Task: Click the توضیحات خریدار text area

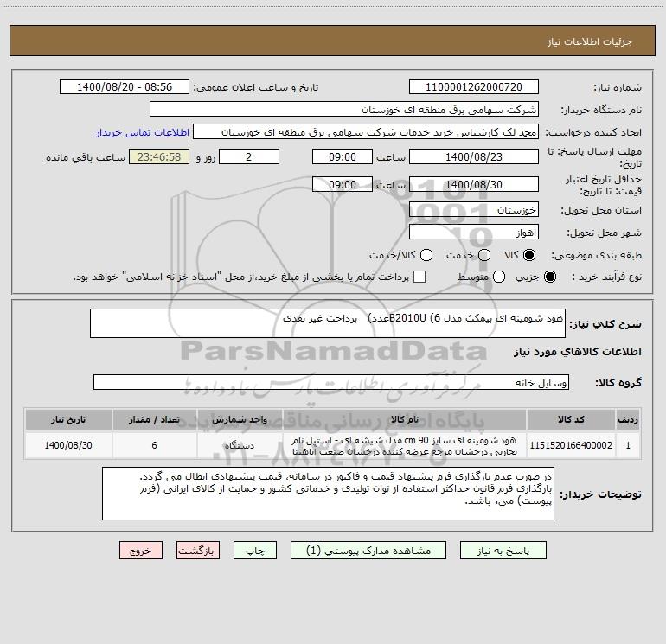Action: [328, 494]
